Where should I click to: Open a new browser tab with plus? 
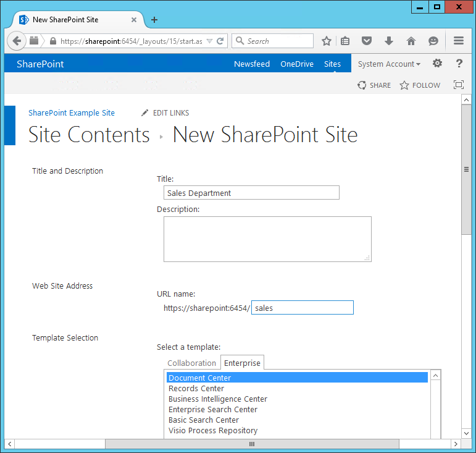pos(154,20)
